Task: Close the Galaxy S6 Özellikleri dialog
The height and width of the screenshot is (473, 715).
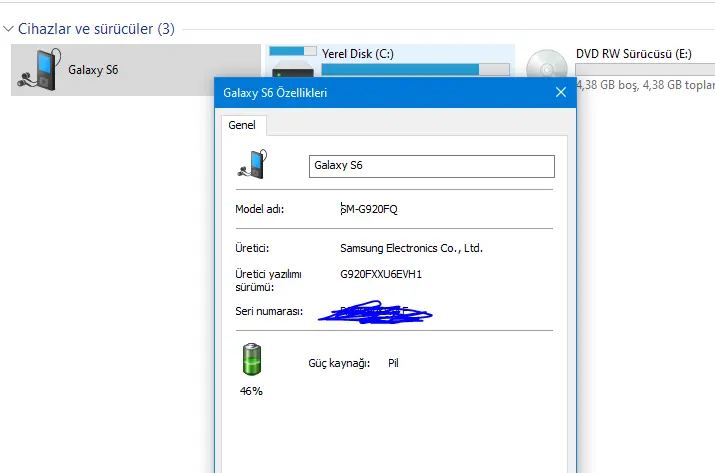Action: click(x=561, y=93)
